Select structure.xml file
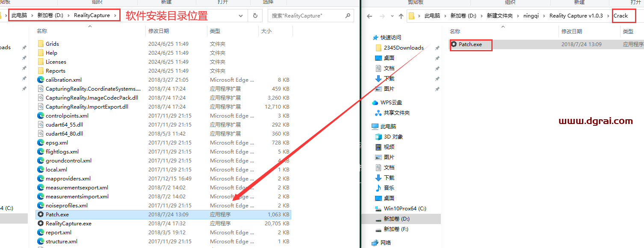This screenshot has width=644, height=248. pos(62,241)
